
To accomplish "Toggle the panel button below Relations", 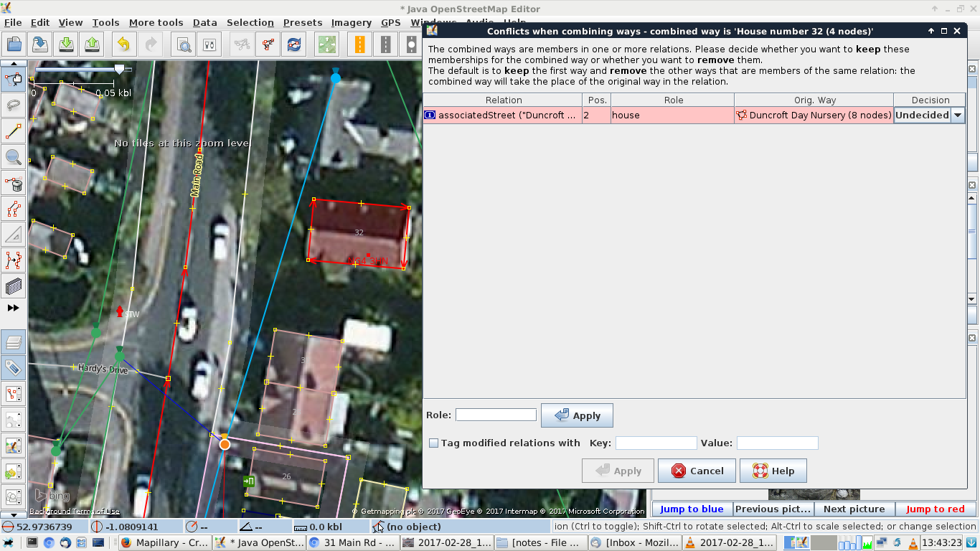I will pos(14,446).
